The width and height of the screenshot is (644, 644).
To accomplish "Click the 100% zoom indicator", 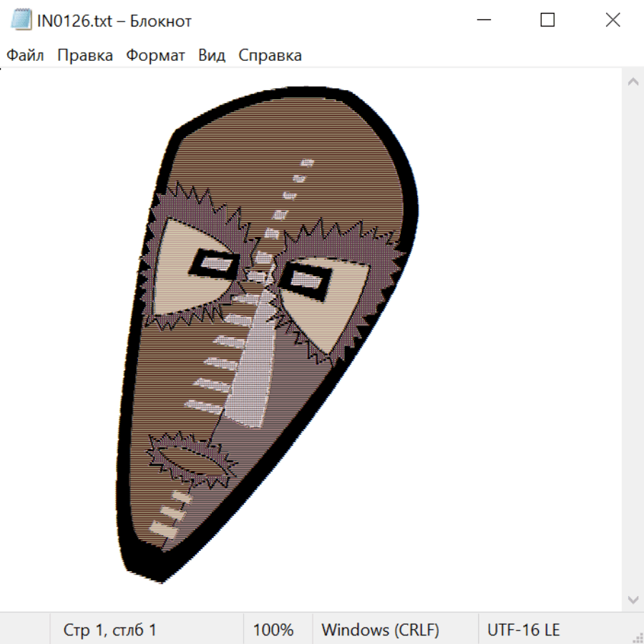I will [x=273, y=630].
